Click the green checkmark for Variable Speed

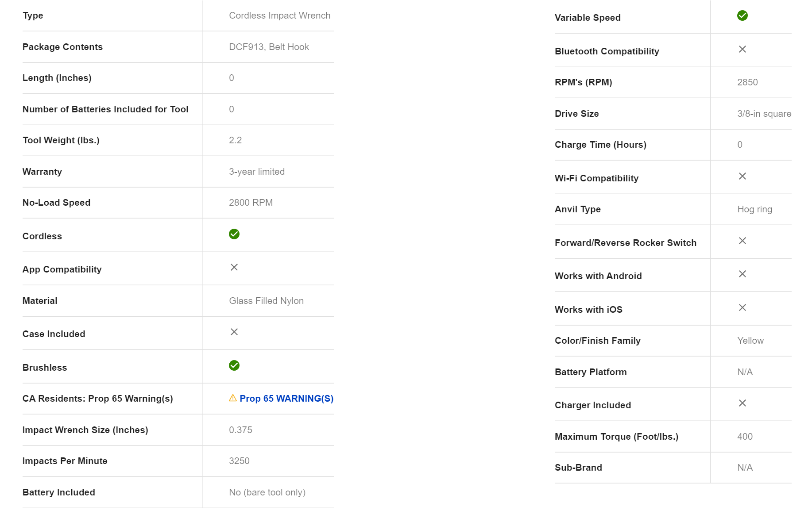tap(742, 15)
